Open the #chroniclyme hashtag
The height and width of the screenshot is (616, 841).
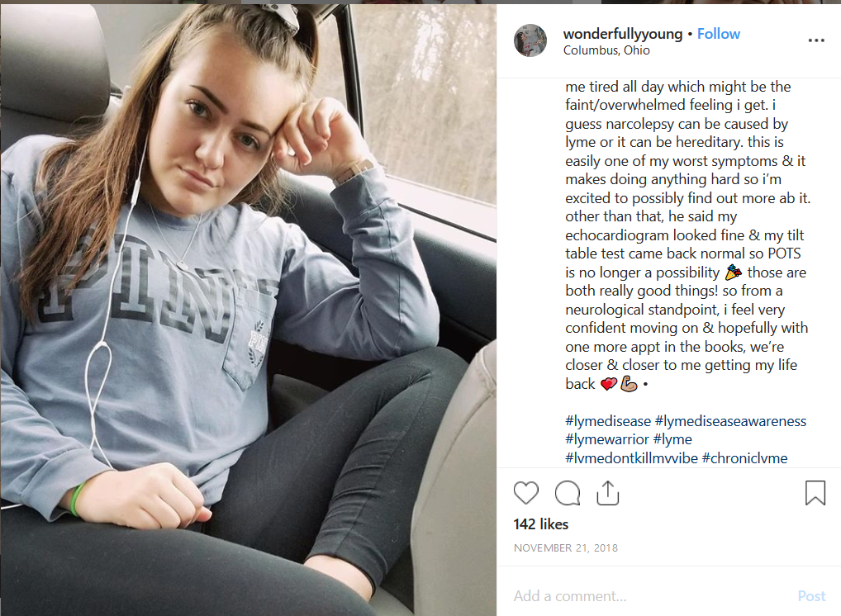click(744, 458)
